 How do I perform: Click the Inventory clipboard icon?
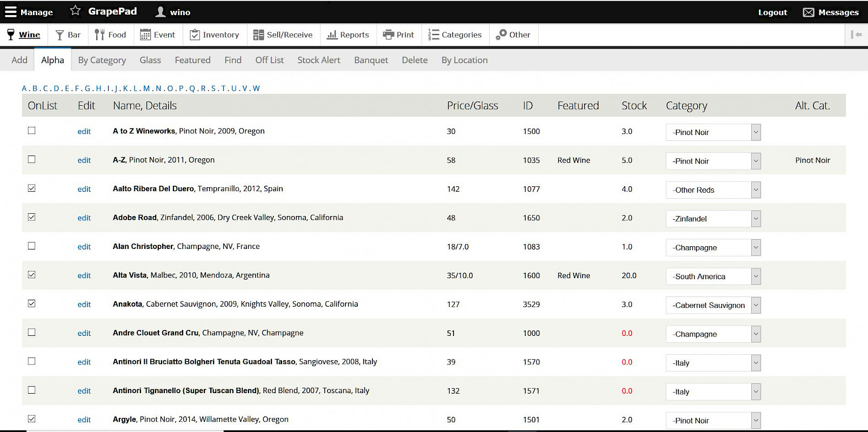tap(195, 35)
